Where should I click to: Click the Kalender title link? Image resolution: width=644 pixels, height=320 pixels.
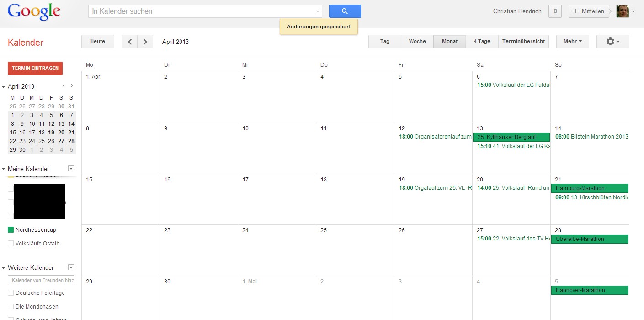(x=26, y=43)
